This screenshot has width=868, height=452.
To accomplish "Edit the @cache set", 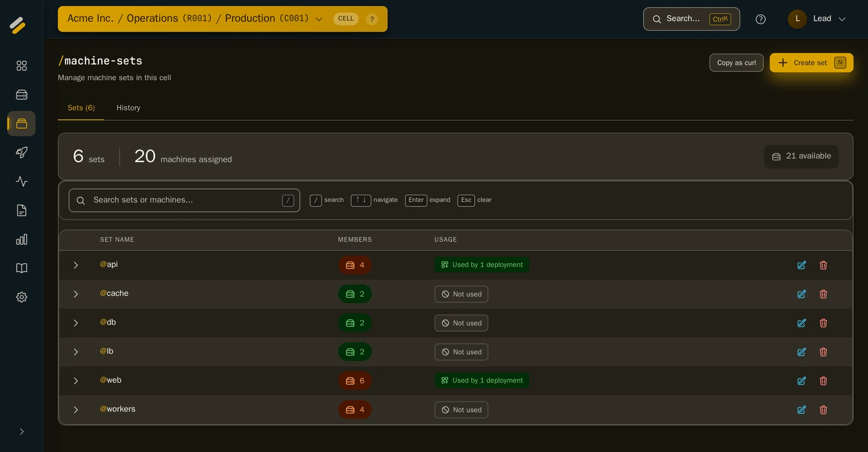I will [x=802, y=294].
